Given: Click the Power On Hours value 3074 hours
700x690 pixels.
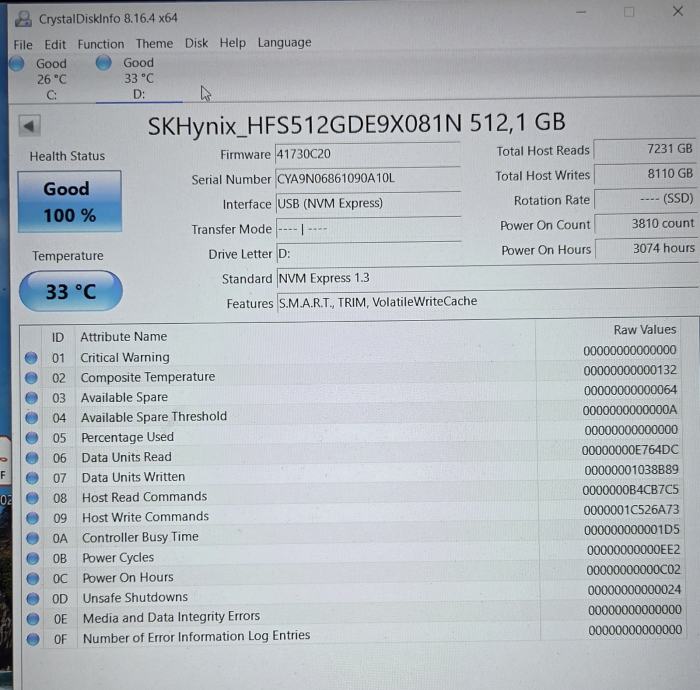Looking at the screenshot, I should point(646,248).
